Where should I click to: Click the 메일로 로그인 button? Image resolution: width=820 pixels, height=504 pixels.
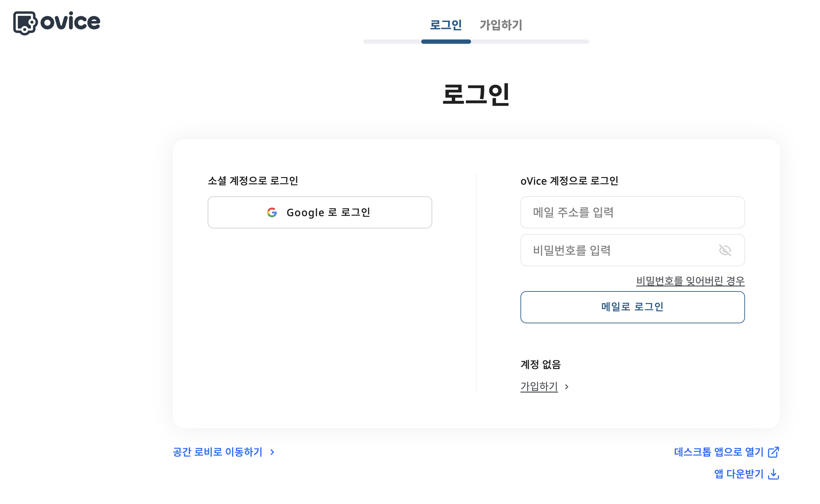[633, 307]
